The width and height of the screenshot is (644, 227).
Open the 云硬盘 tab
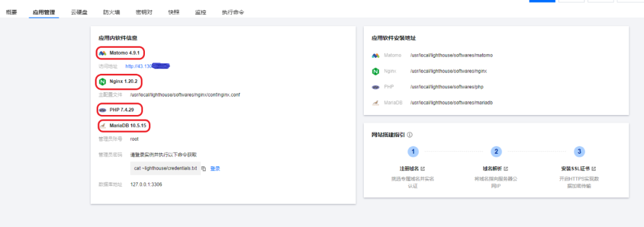tap(79, 13)
